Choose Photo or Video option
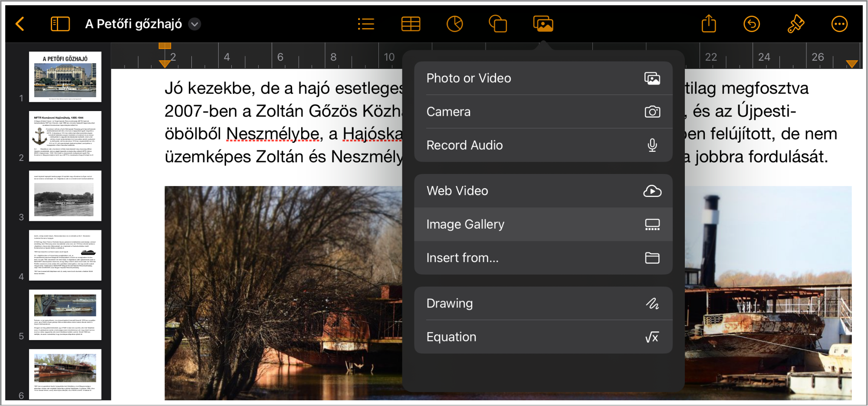 click(543, 78)
